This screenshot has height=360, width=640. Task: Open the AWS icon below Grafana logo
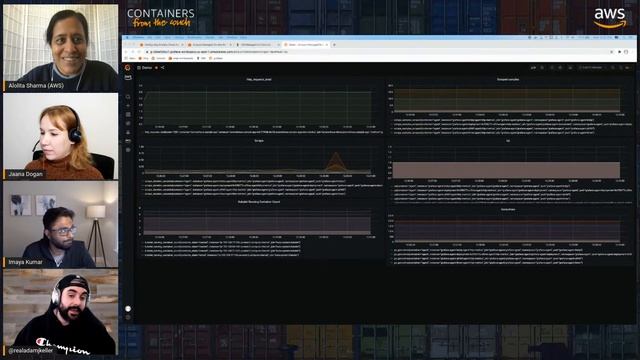(x=128, y=78)
